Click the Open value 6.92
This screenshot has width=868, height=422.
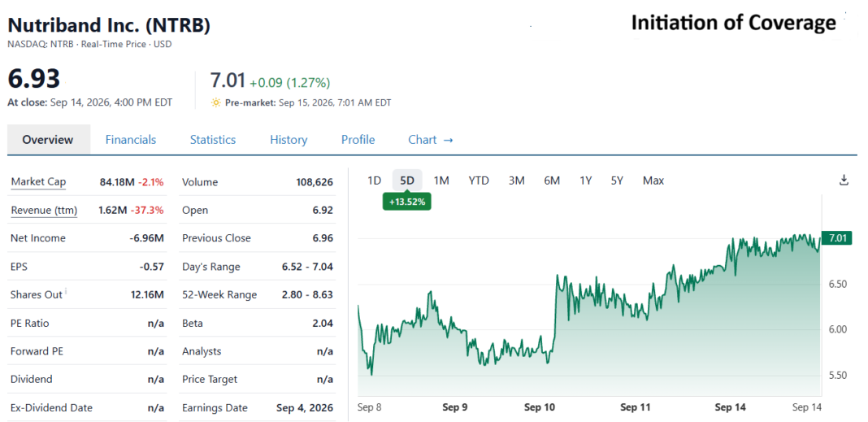(323, 211)
